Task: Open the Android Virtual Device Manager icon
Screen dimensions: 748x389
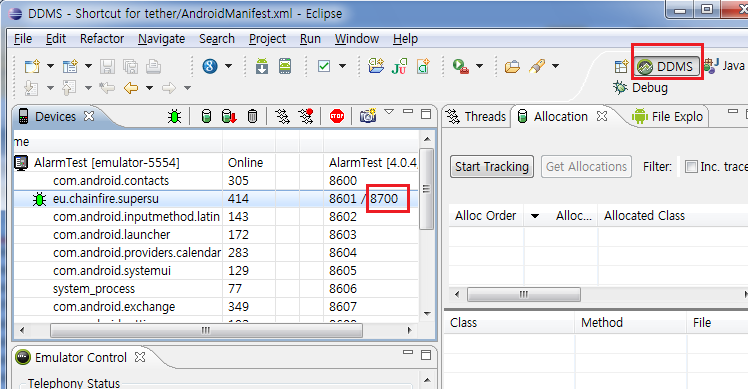Action: click(285, 66)
